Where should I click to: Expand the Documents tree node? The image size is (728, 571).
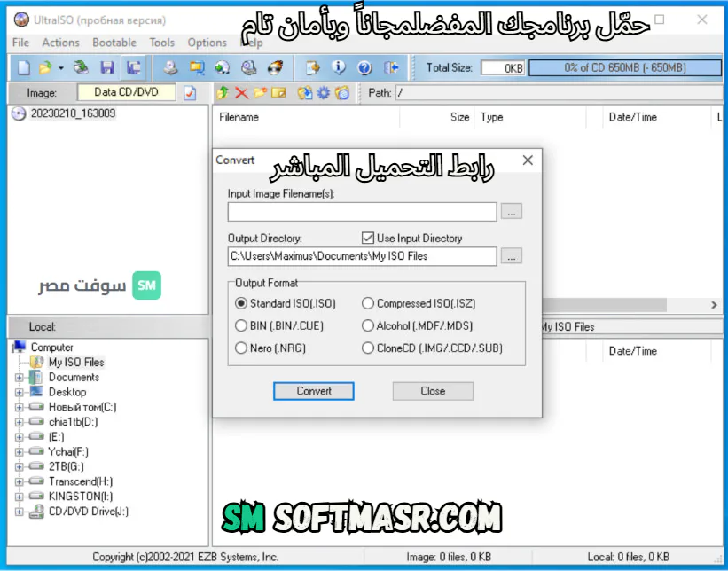coord(19,378)
